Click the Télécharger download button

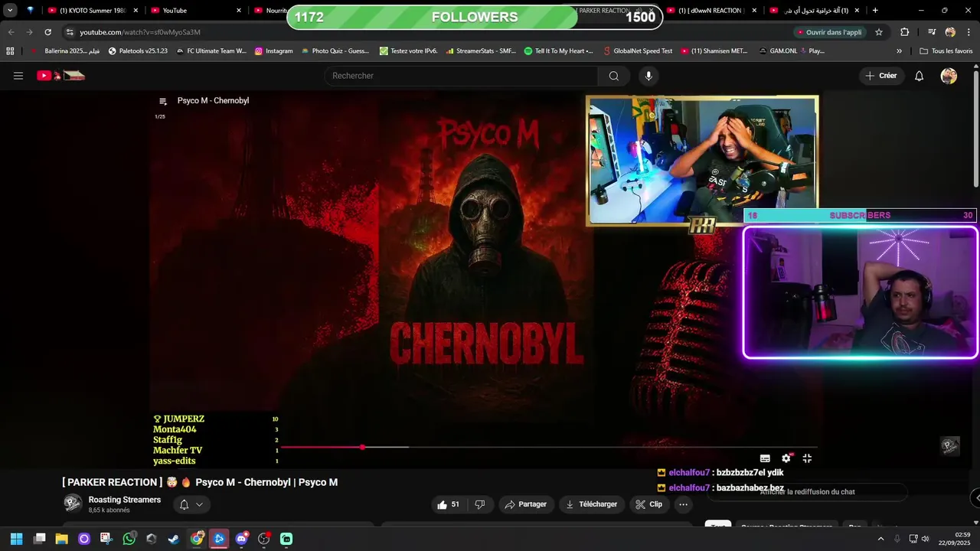(591, 504)
